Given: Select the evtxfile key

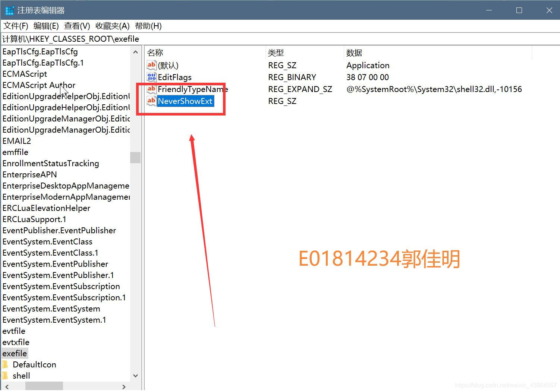Looking at the screenshot, I should (16, 342).
